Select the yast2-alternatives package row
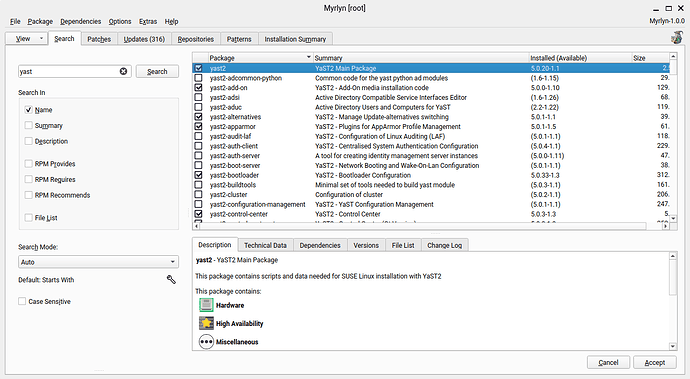 (x=431, y=117)
